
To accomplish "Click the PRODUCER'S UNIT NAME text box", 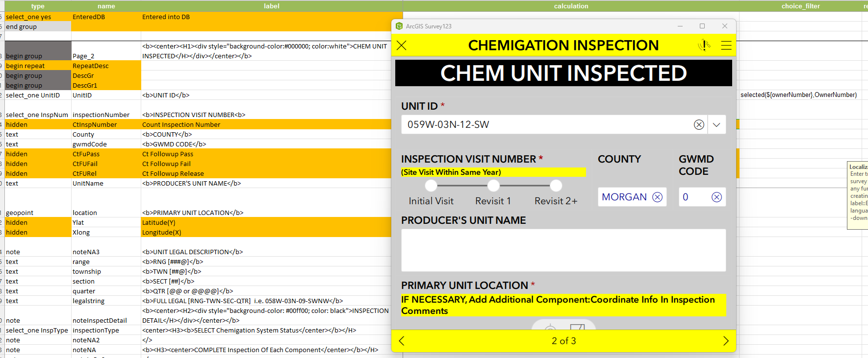I will pyautogui.click(x=563, y=250).
